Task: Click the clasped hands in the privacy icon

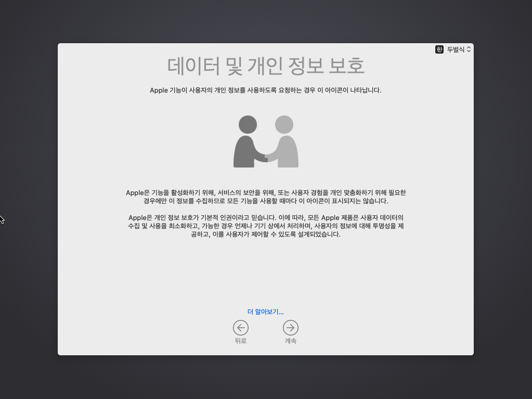Action: (x=266, y=156)
